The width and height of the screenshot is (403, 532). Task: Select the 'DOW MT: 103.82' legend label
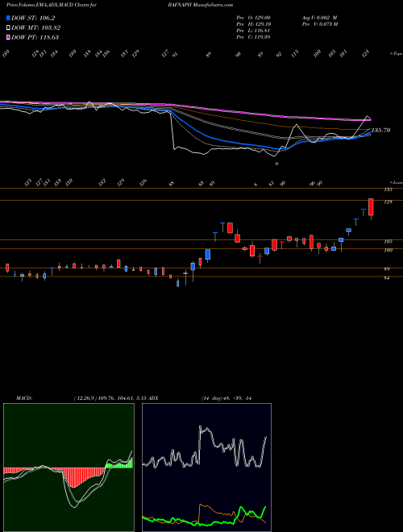(36, 28)
